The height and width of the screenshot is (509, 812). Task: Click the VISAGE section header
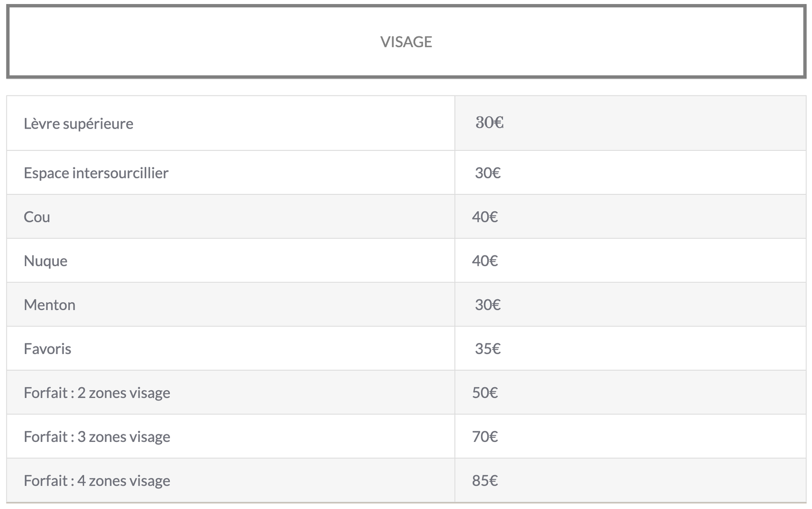406,42
